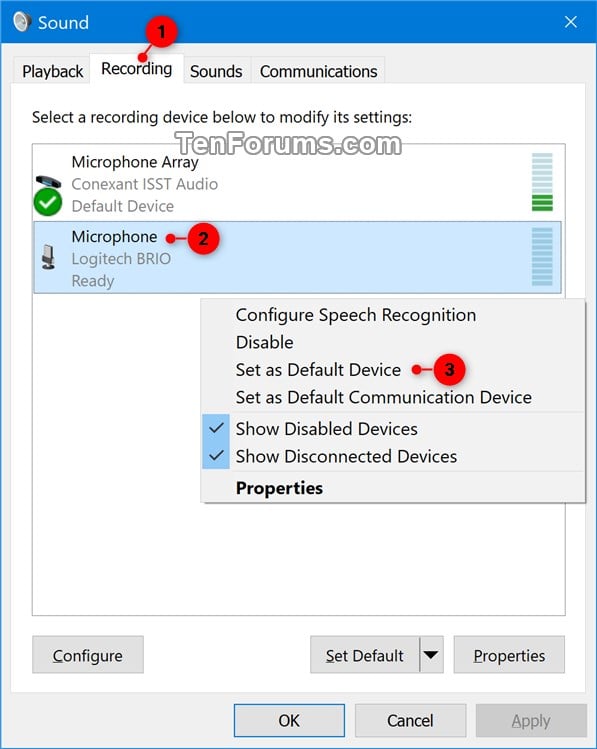Click the Logitech BRIO microphone icon

[48, 257]
